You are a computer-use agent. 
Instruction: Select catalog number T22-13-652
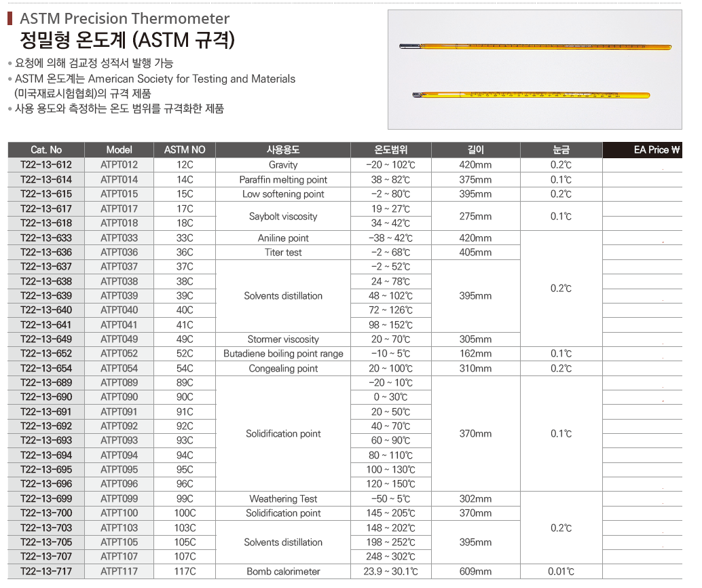point(46,353)
